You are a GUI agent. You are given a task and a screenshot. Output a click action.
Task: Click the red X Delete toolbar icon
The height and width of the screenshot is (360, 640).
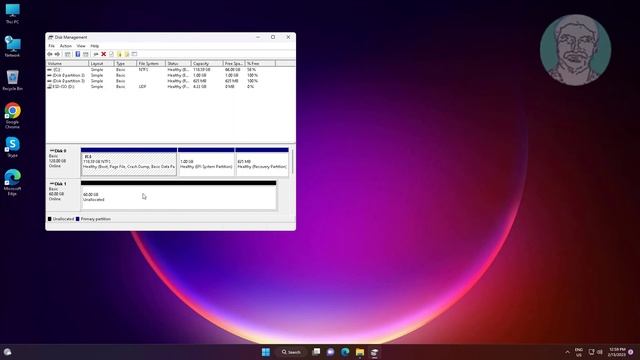(104, 54)
